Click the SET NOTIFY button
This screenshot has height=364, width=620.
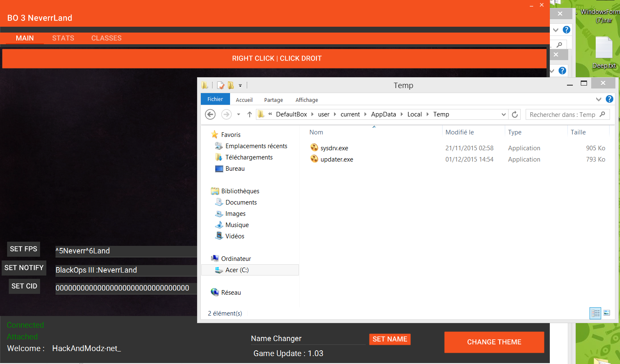tap(24, 268)
